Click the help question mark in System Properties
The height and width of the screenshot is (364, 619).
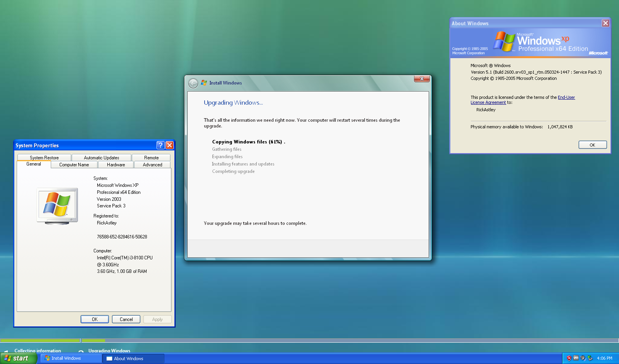160,145
